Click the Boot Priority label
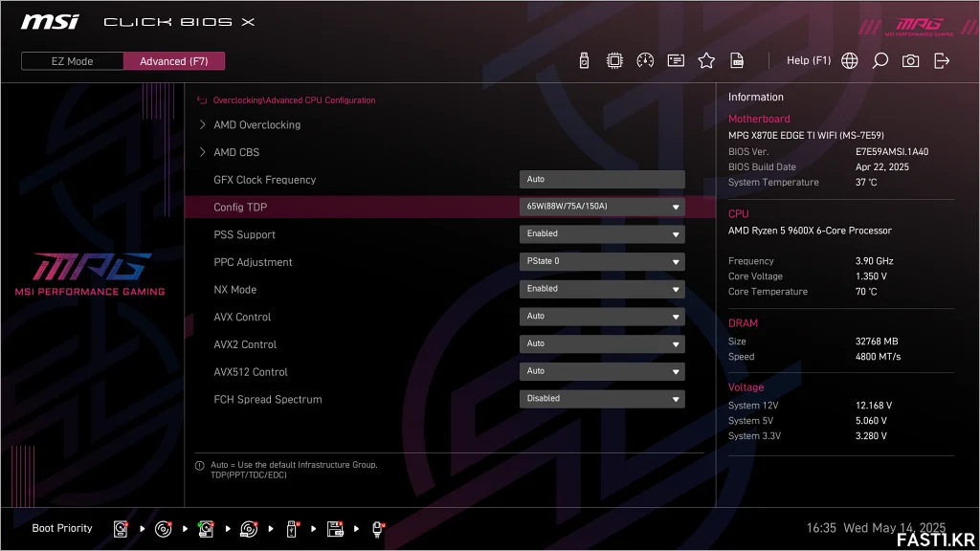The image size is (980, 551). [x=62, y=528]
